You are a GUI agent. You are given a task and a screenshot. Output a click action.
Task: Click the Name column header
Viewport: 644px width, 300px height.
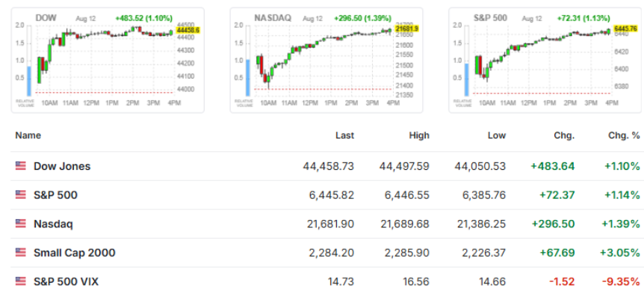point(28,135)
